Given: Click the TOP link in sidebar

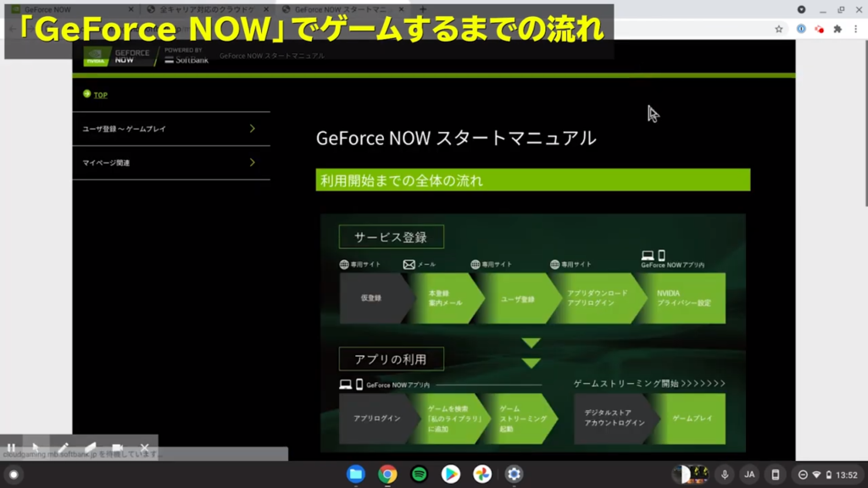Looking at the screenshot, I should (x=100, y=95).
